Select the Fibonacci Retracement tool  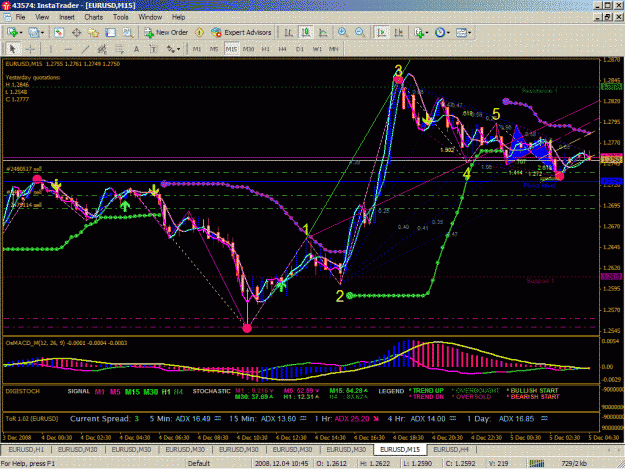[x=119, y=49]
